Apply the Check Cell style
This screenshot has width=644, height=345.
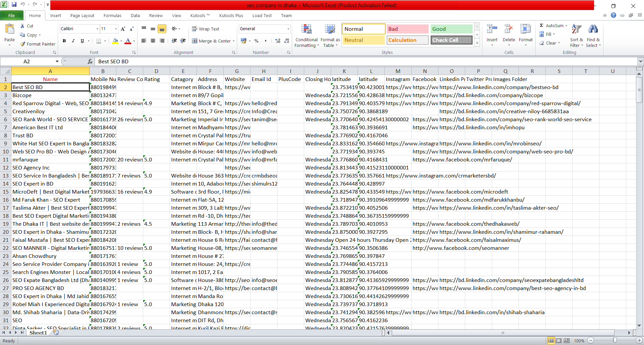click(x=451, y=40)
